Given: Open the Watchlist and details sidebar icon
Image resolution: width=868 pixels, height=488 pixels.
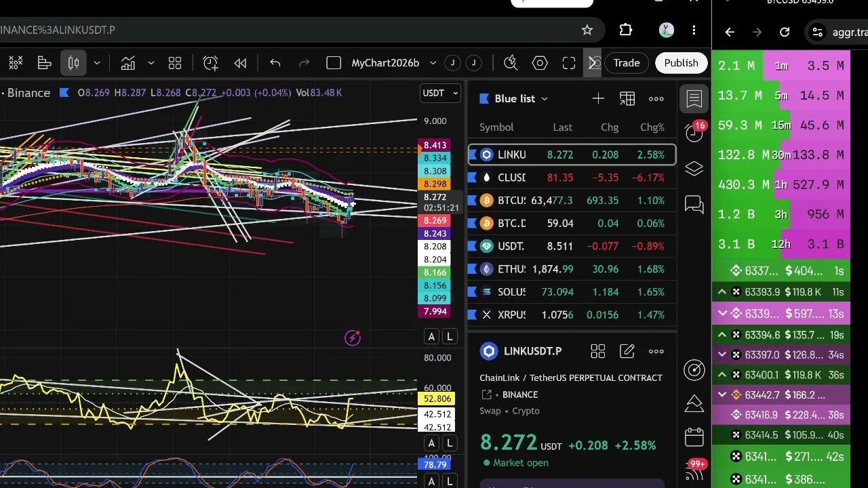Looking at the screenshot, I should tap(694, 99).
